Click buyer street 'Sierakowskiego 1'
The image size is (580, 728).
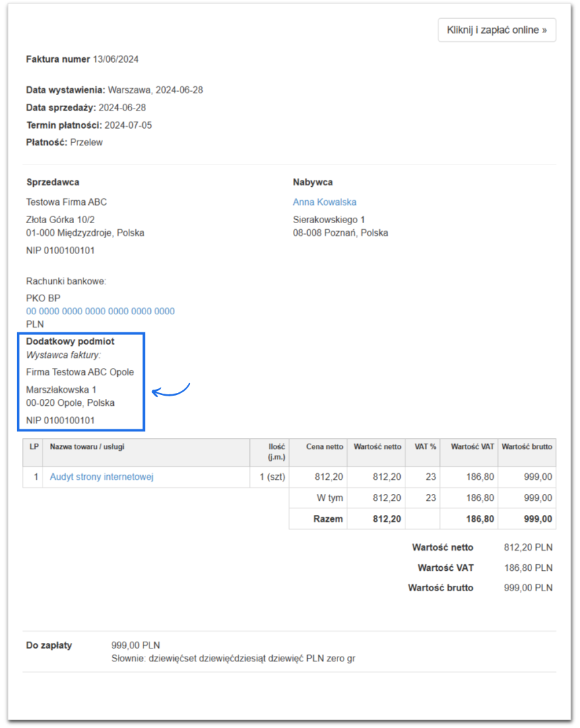point(329,220)
